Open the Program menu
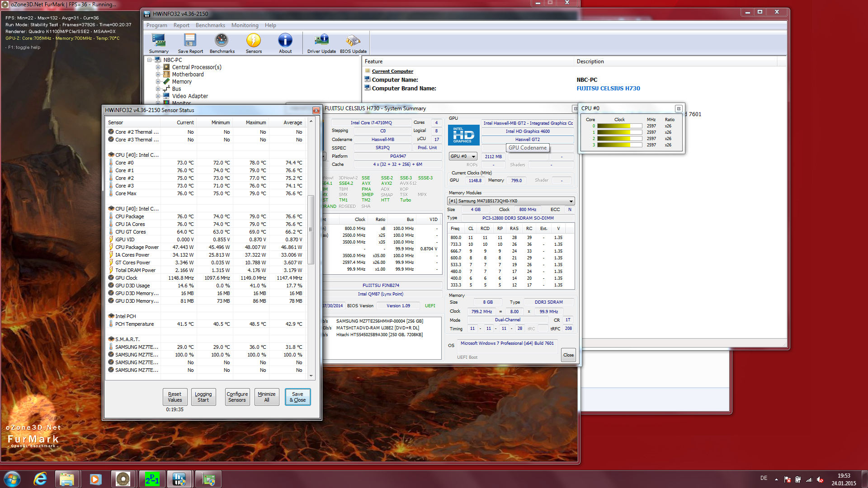This screenshot has width=868, height=488. click(156, 25)
